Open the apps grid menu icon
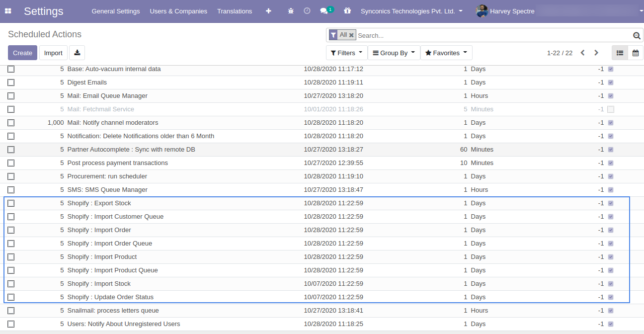The image size is (644, 334). [x=8, y=11]
